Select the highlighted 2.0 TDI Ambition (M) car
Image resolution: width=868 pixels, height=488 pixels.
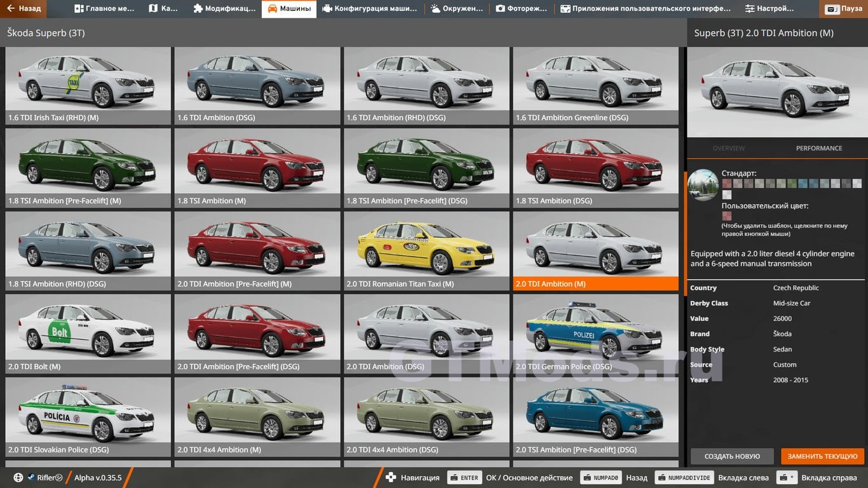tap(596, 251)
